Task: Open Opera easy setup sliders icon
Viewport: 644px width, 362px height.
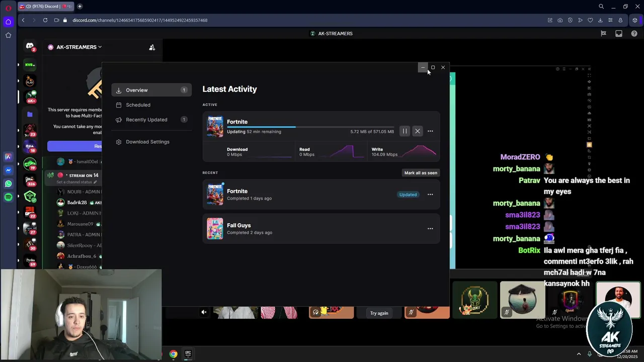Action: coord(610,20)
